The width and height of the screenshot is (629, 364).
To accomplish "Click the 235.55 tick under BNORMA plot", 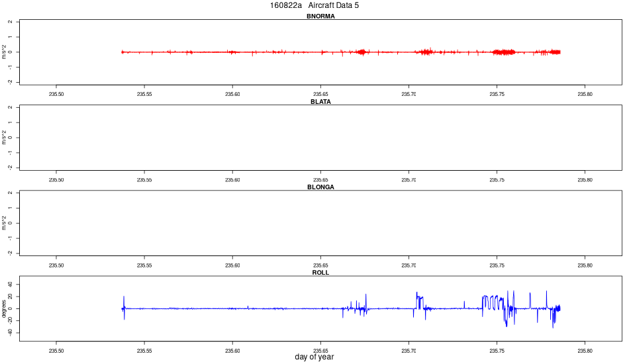I will [x=144, y=94].
